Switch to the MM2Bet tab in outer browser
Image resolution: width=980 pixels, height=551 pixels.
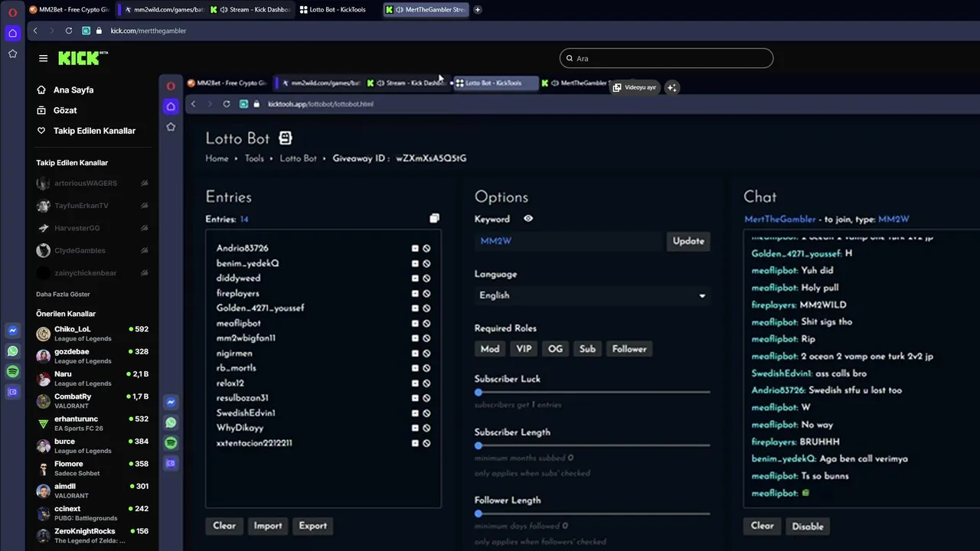pos(69,10)
